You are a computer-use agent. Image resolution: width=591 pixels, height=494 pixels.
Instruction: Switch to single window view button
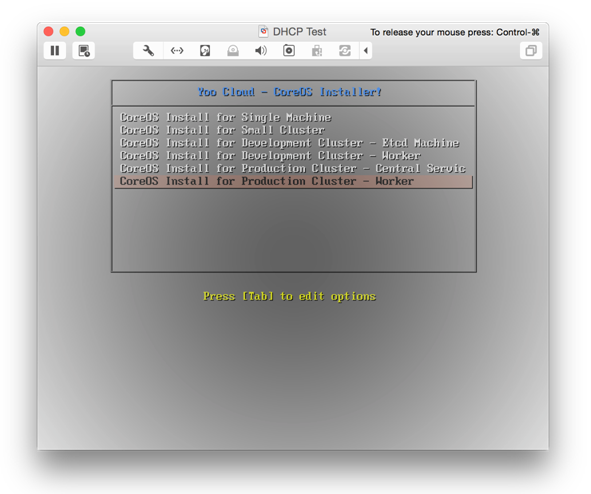point(531,50)
